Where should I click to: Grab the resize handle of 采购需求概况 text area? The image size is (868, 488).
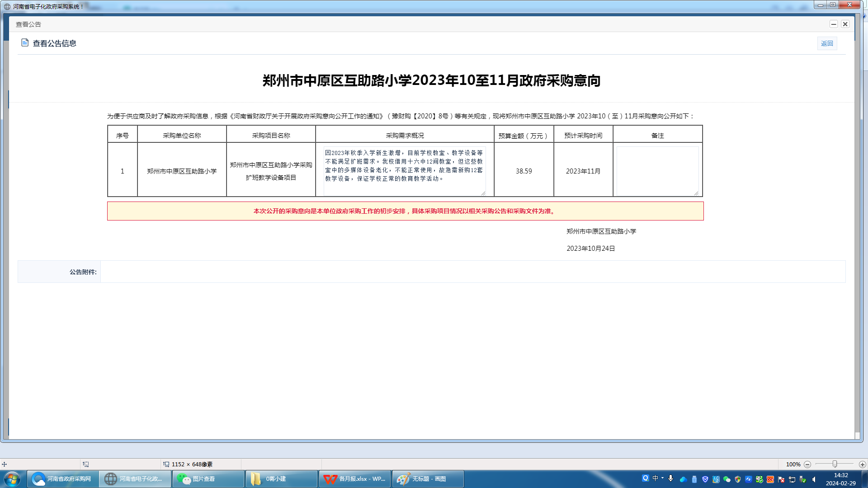click(x=483, y=193)
